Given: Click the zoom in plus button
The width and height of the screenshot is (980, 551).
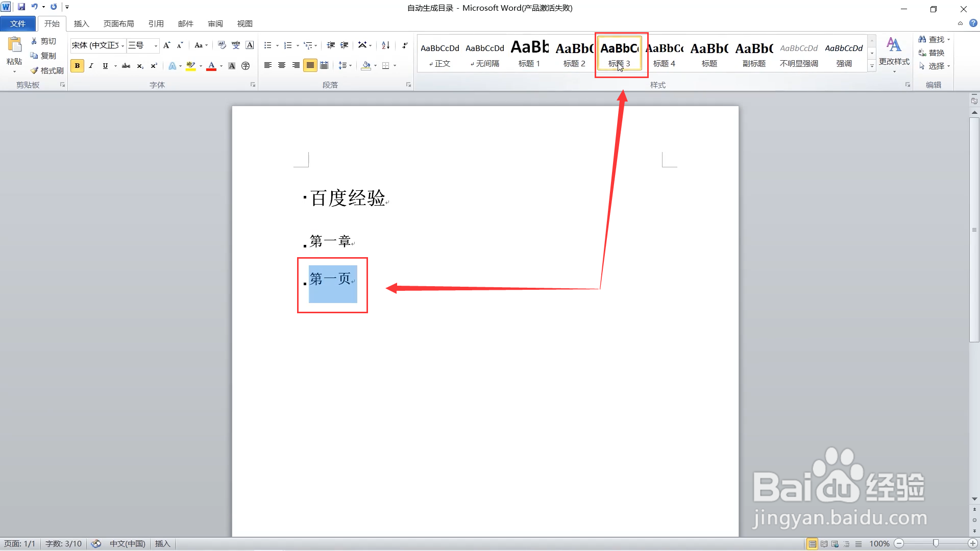Looking at the screenshot, I should (973, 543).
